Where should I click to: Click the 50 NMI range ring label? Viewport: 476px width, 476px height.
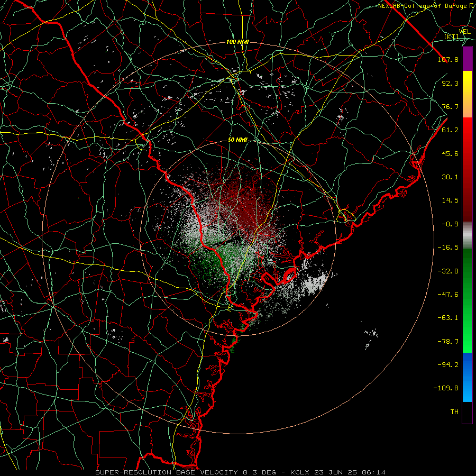pos(237,140)
